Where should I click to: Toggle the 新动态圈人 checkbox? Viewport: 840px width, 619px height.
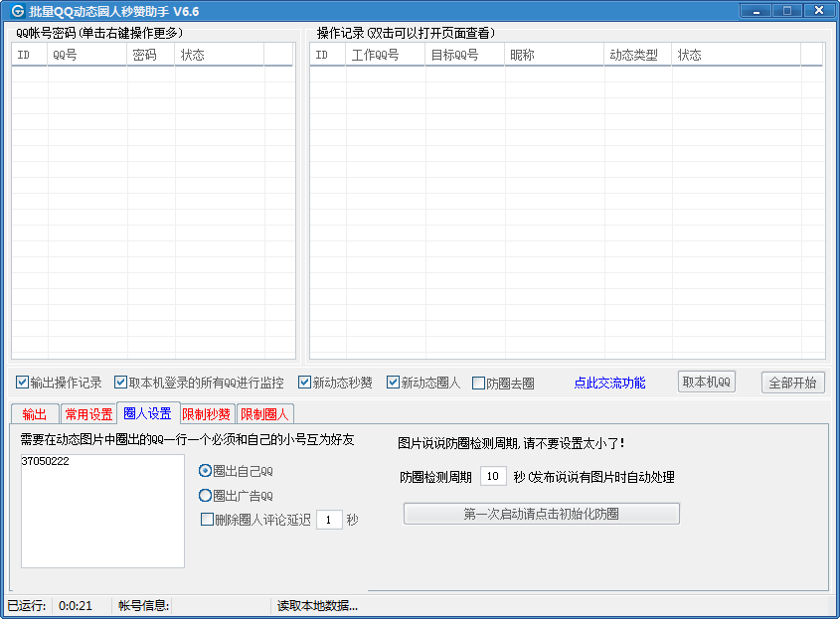pyautogui.click(x=393, y=383)
